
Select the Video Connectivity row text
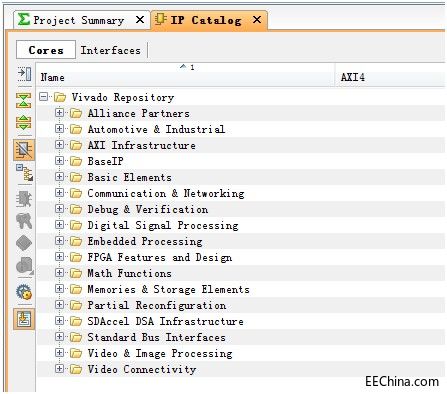point(142,369)
